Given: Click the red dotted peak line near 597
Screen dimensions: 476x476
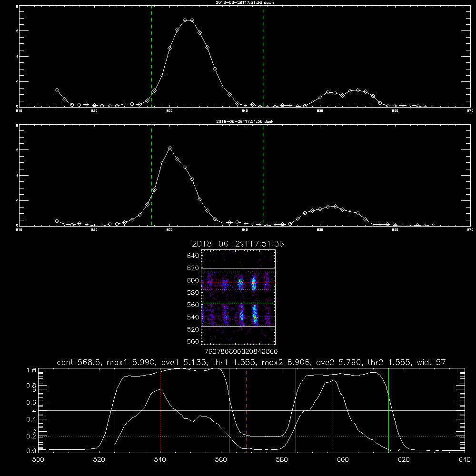Looking at the screenshot, I should (x=334, y=410).
